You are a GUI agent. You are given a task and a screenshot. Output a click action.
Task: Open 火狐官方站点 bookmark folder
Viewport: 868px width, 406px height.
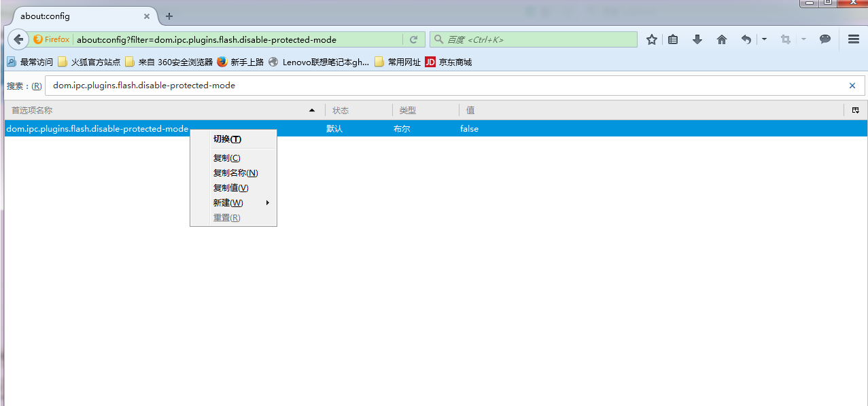pos(89,62)
